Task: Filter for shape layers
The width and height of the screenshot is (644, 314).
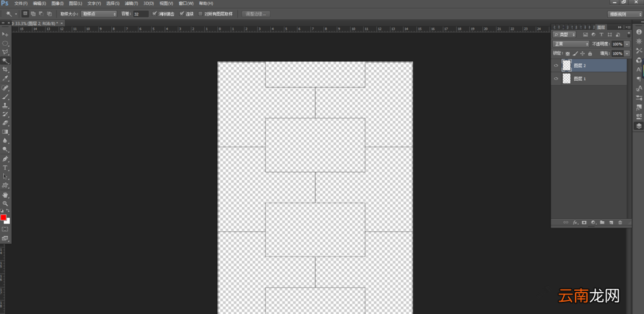Action: click(610, 34)
